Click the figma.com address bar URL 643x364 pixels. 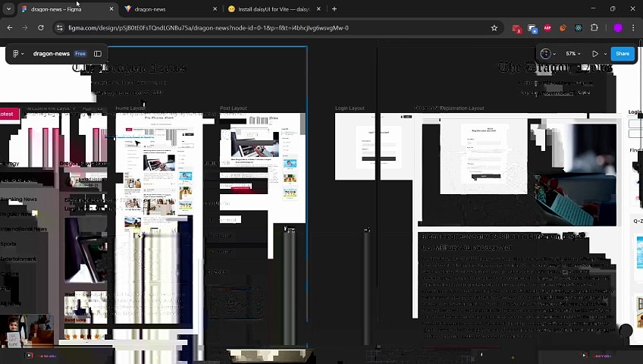tap(209, 28)
